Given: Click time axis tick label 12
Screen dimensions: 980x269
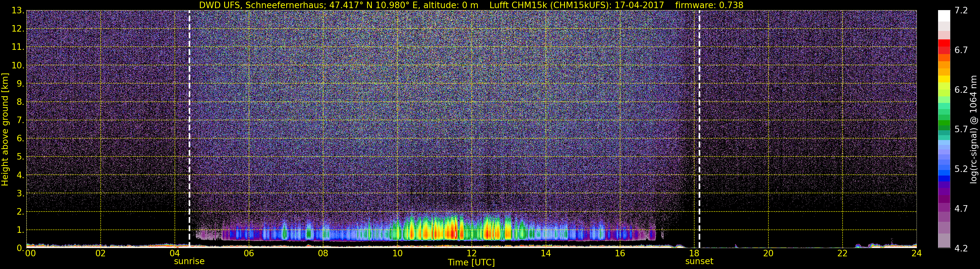Looking at the screenshot, I should click(471, 253).
